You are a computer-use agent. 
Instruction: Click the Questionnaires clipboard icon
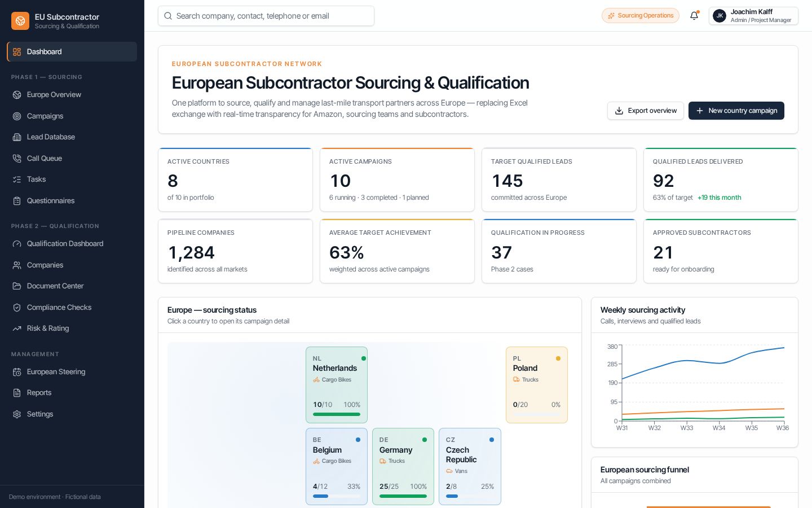(17, 201)
